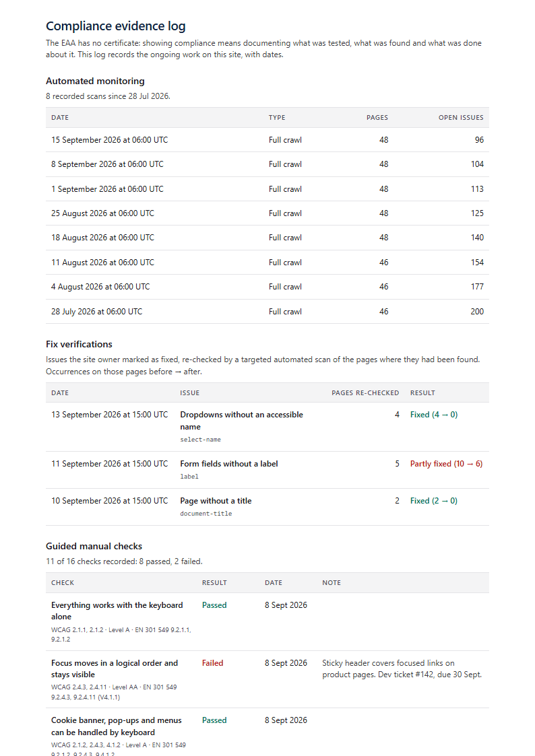Click the 'Fixed (2 → 0)' result
Image resolution: width=535 pixels, height=756 pixels.
pyautogui.click(x=434, y=501)
